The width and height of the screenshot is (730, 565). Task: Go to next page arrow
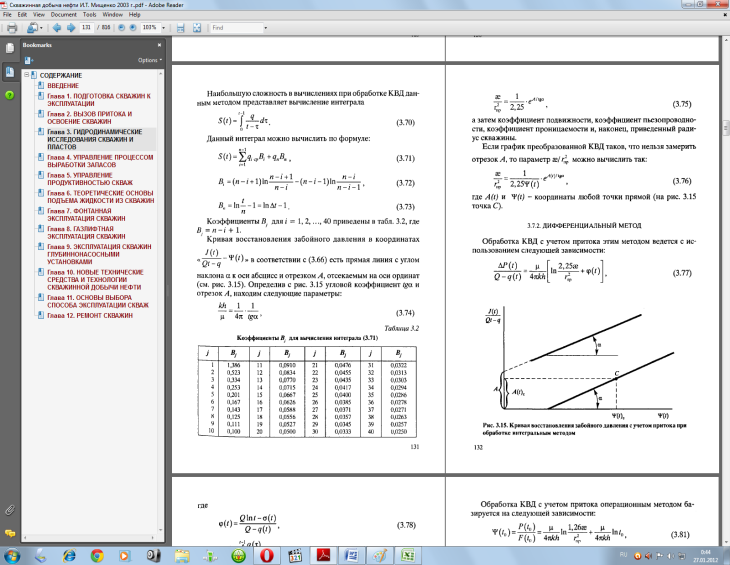pos(71,28)
